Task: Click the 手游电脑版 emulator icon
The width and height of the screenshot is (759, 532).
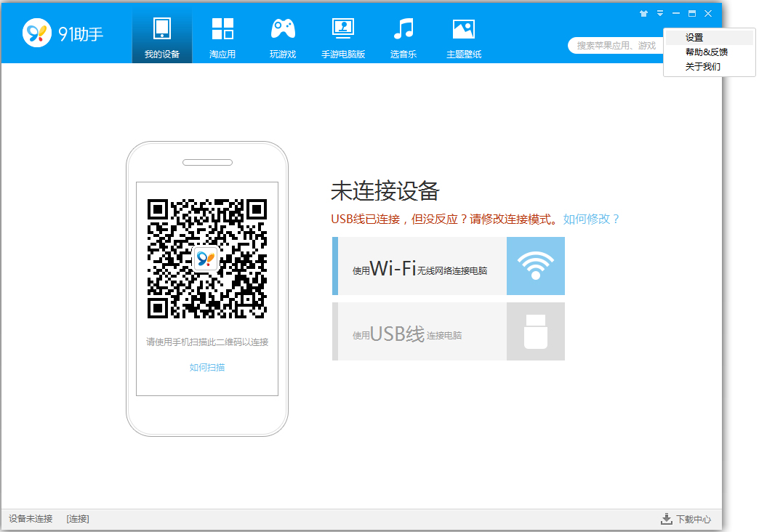Action: point(342,35)
